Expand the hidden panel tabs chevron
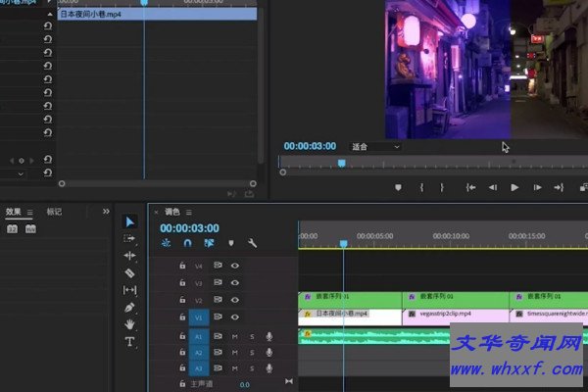 click(106, 211)
